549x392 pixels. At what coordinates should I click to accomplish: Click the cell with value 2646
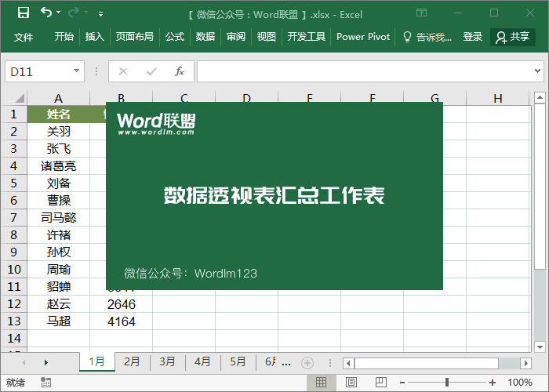tap(121, 304)
